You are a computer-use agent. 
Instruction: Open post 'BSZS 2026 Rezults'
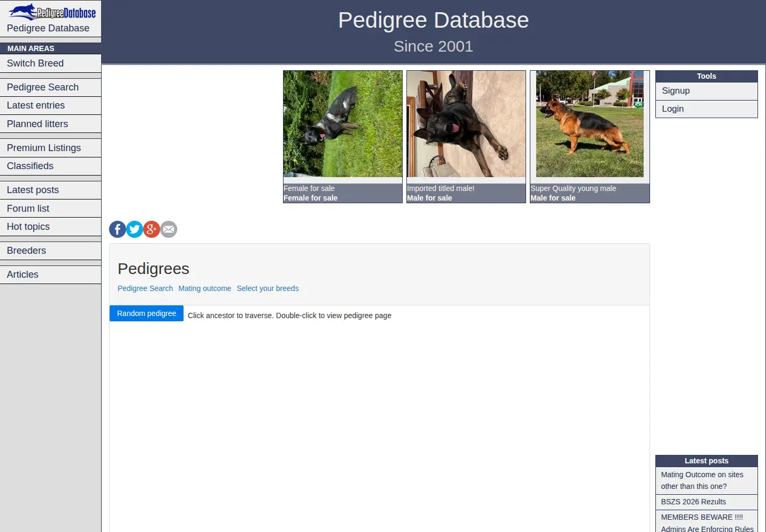click(706, 502)
